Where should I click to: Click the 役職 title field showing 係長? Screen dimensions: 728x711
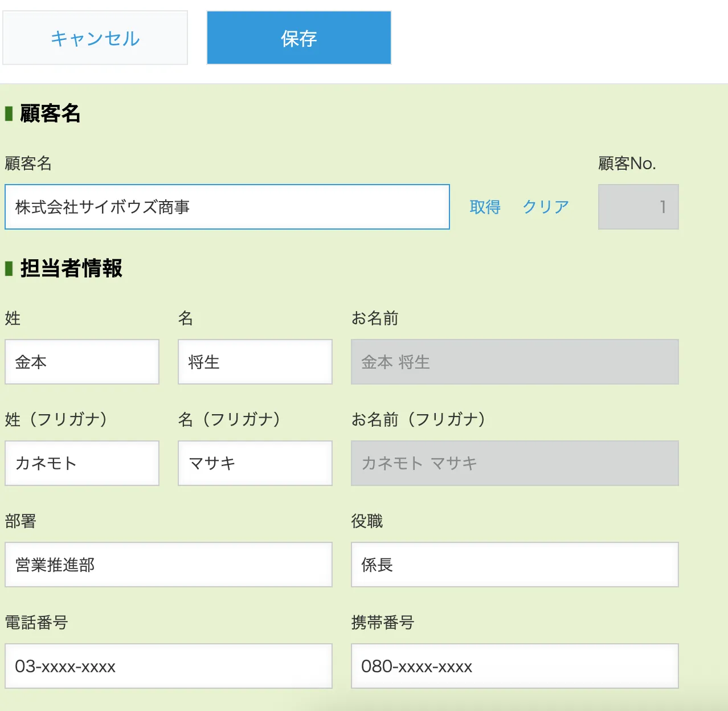[514, 564]
